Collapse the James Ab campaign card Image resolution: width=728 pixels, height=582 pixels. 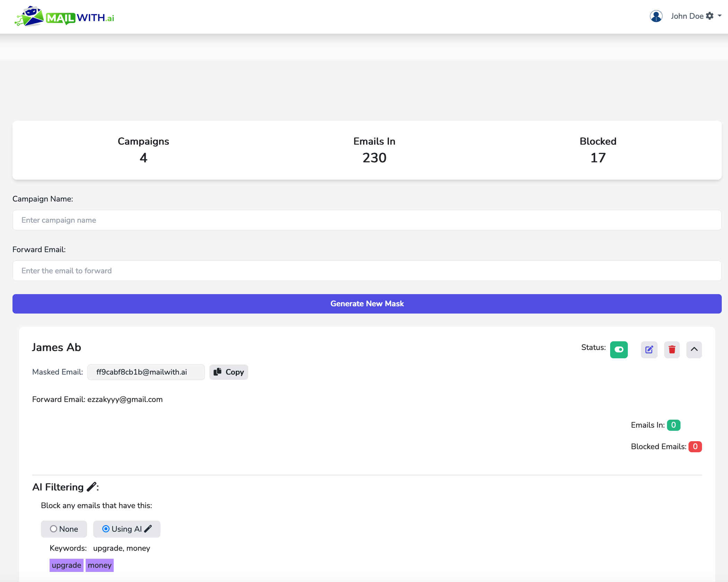694,350
